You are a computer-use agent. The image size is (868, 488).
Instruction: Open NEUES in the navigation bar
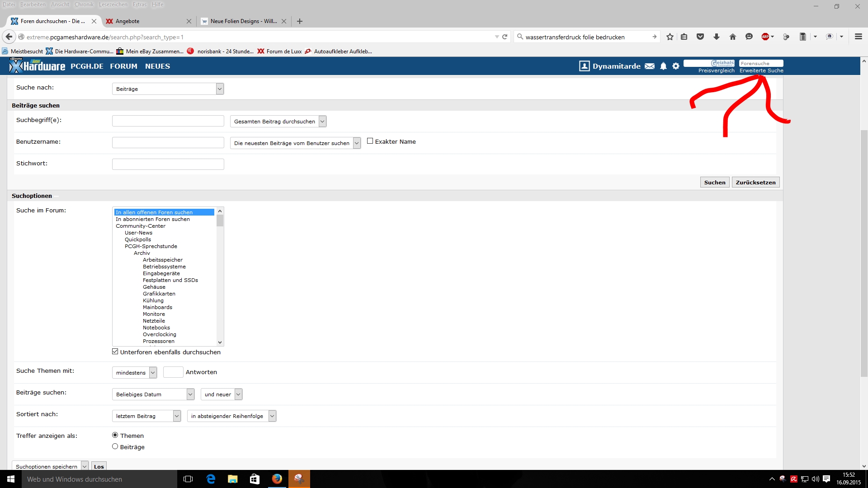157,66
